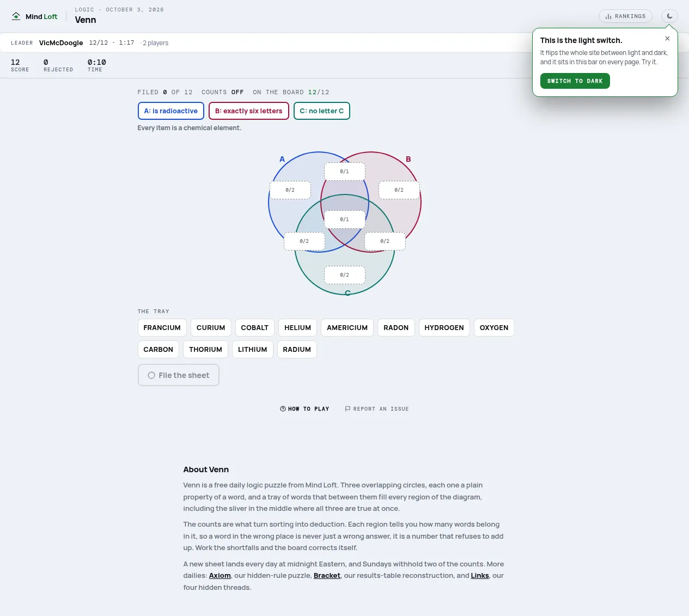The width and height of the screenshot is (689, 616).
Task: Select the 'B: exactly six letters' chip
Action: click(x=248, y=111)
